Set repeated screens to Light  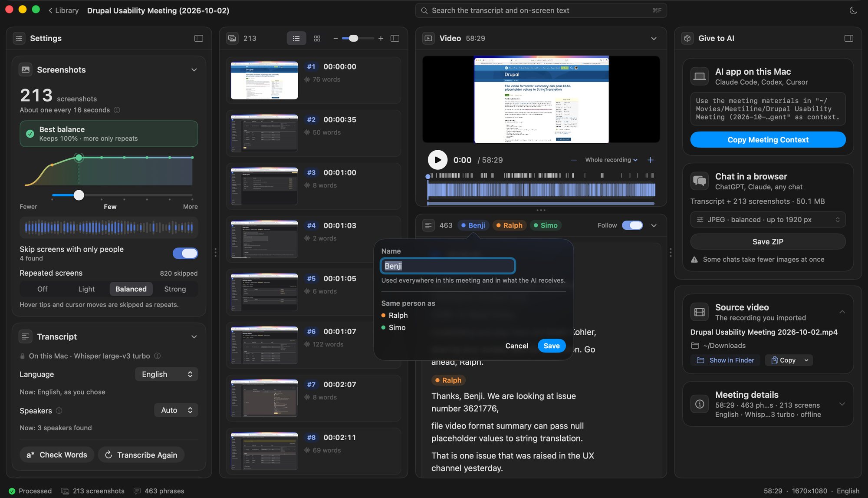86,289
